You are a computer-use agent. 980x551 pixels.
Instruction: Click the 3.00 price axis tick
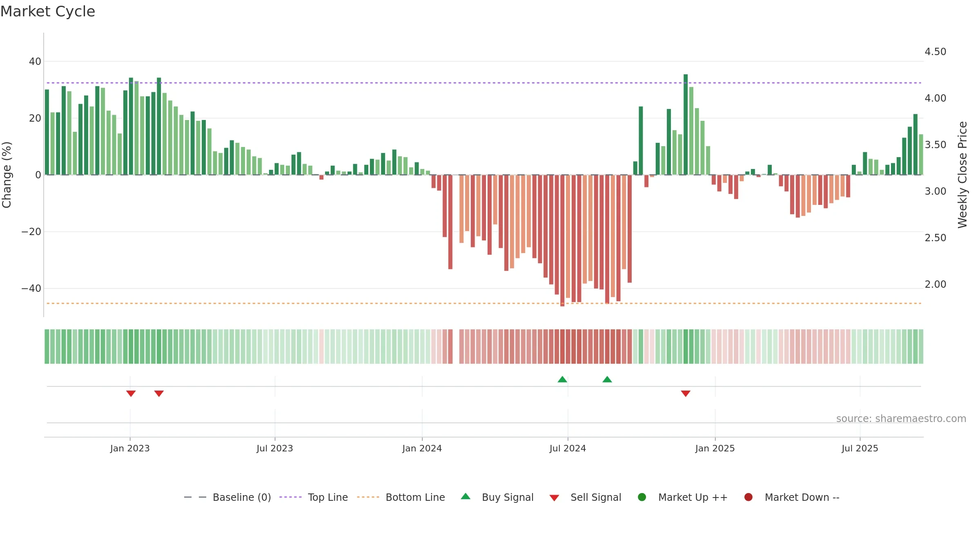935,191
